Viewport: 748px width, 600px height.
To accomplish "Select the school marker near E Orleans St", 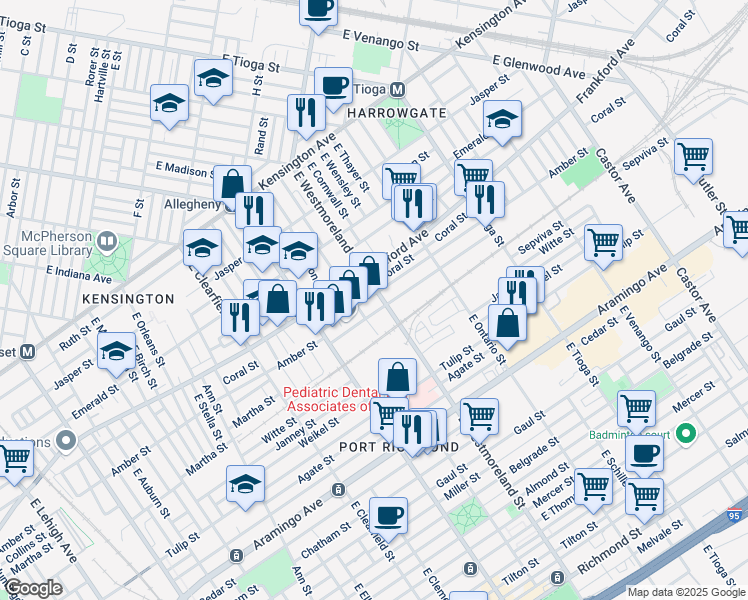I will point(116,352).
